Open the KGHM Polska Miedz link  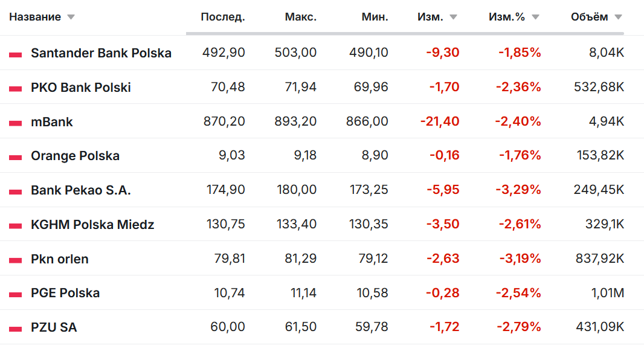92,225
